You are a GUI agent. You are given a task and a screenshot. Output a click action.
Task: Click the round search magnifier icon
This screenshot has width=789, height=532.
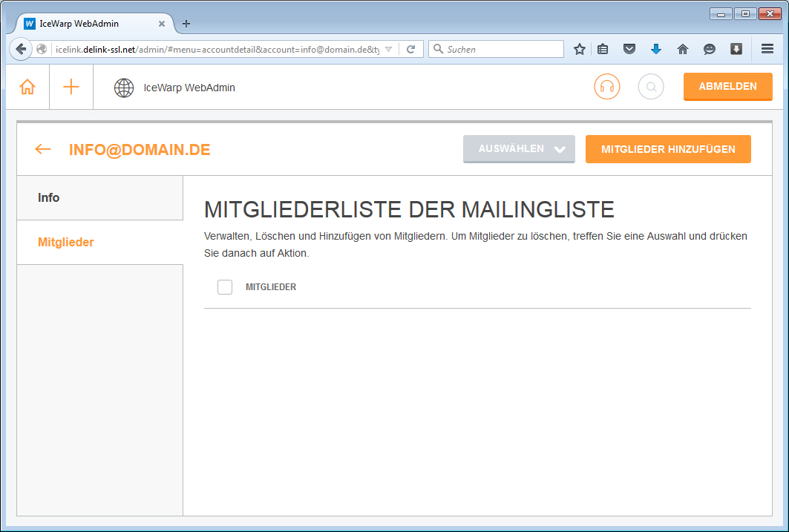[x=651, y=87]
